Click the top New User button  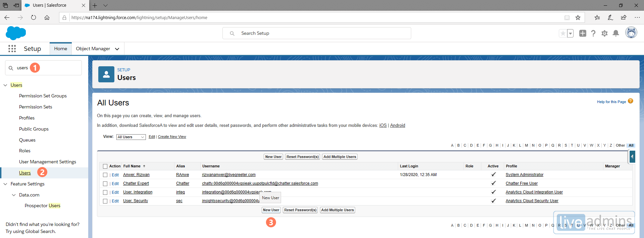coord(273,157)
